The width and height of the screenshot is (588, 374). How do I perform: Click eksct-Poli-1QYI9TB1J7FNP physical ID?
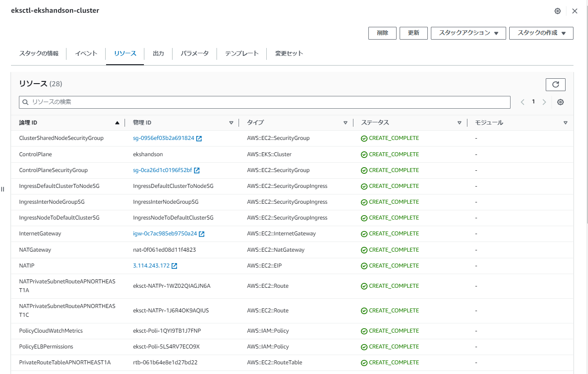click(x=167, y=331)
